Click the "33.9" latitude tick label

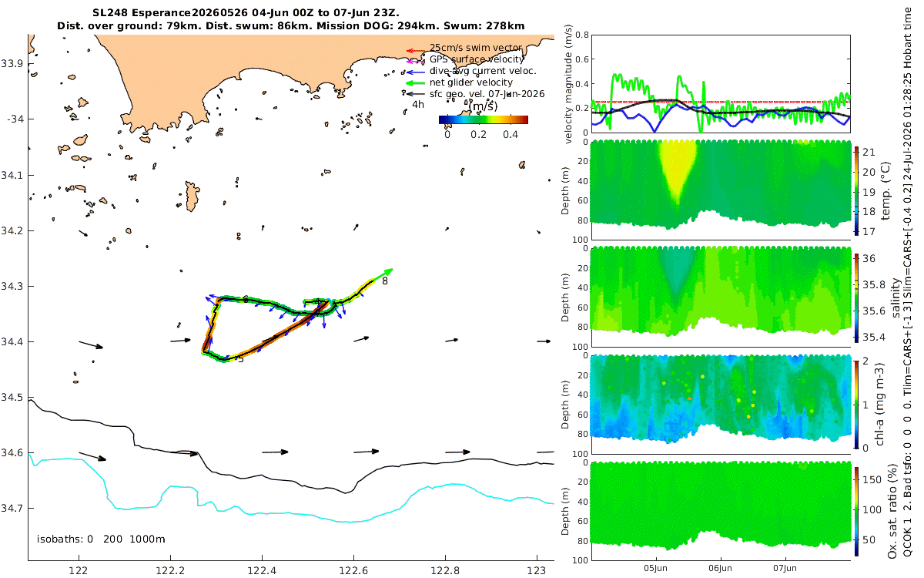point(11,63)
